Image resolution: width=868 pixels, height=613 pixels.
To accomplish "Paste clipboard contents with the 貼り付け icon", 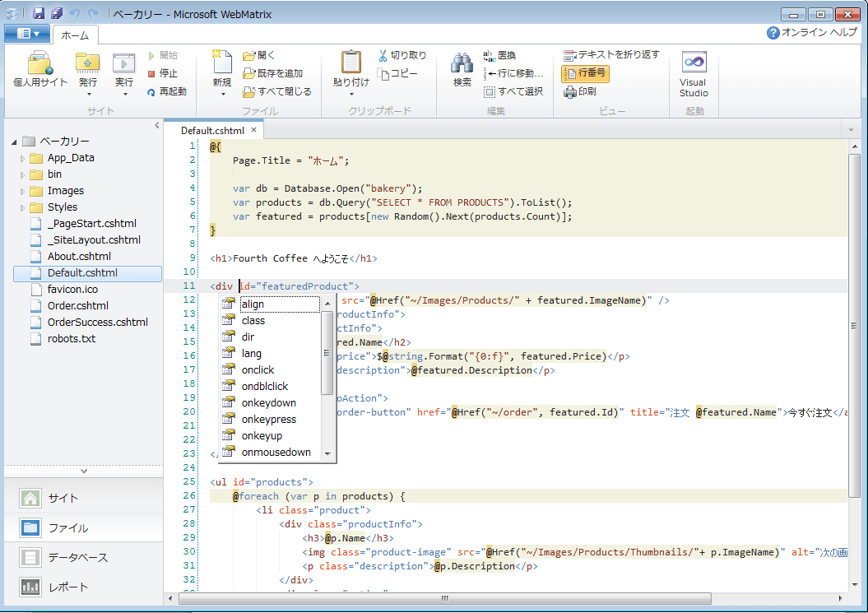I will [x=350, y=64].
